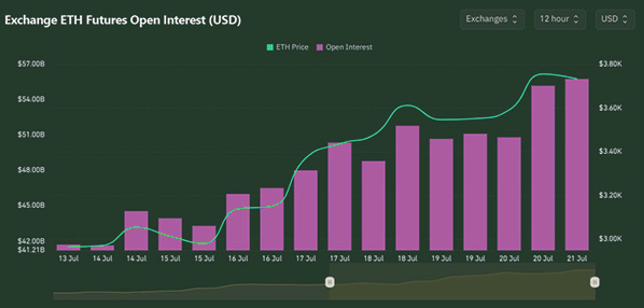644x308 pixels.
Task: Click the second 17 Jul bar
Action: coord(340,196)
